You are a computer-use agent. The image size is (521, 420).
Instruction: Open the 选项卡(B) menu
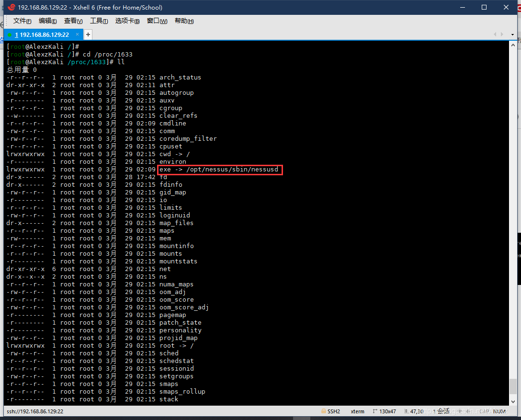coord(127,21)
